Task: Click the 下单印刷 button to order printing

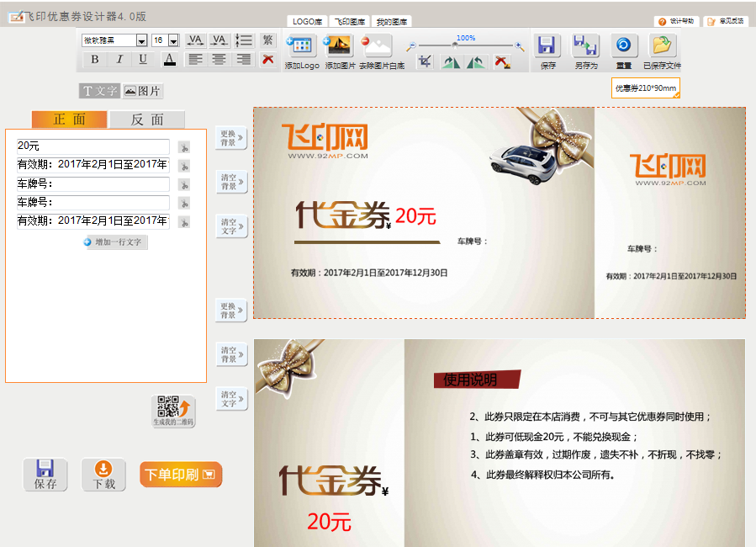Action: [x=180, y=474]
